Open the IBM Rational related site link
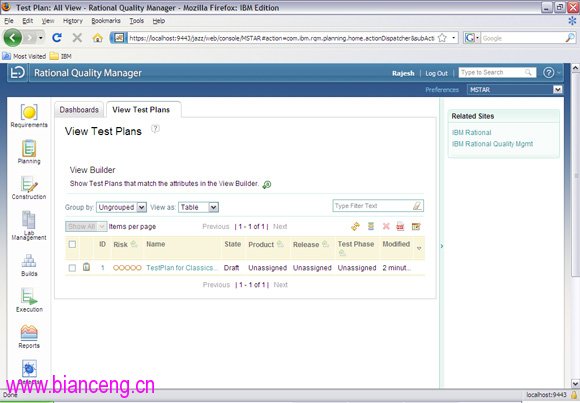This screenshot has height=403, width=580. pyautogui.click(x=471, y=132)
